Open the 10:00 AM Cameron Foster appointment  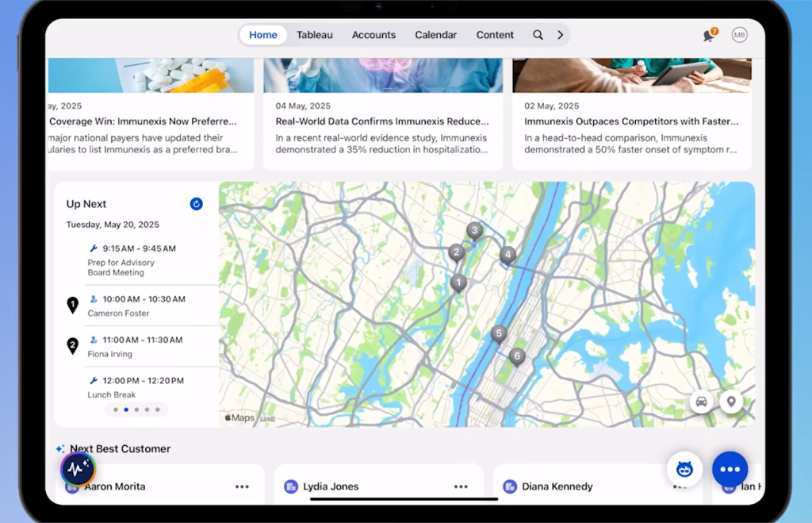click(x=150, y=306)
